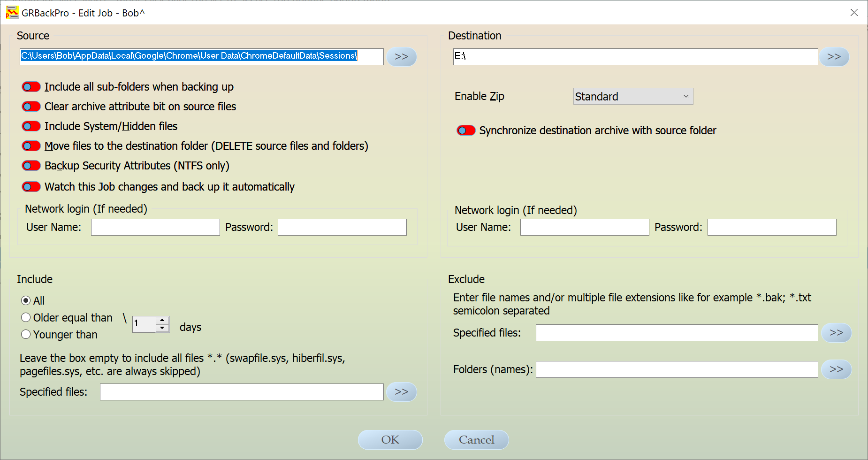The width and height of the screenshot is (868, 460).
Task: Enable Include System/Hidden files switch
Action: [x=31, y=126]
